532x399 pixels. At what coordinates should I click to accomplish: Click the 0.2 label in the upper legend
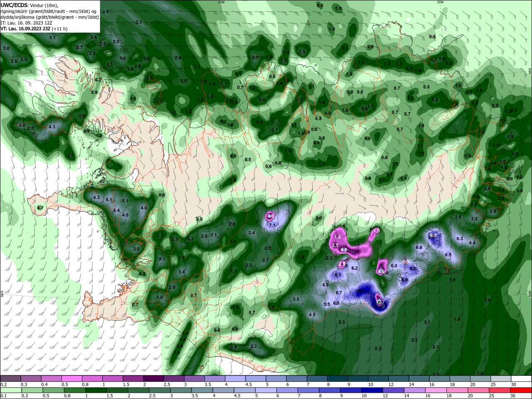4,384
